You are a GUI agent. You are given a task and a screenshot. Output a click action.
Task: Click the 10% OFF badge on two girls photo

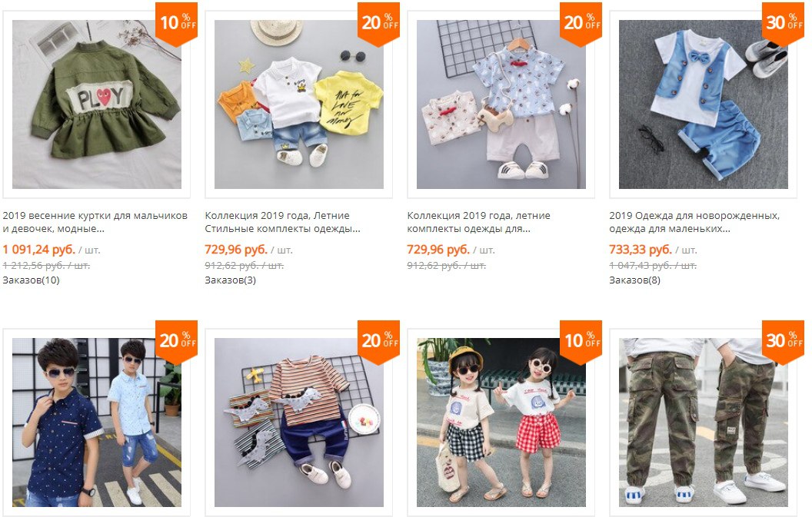(581, 342)
